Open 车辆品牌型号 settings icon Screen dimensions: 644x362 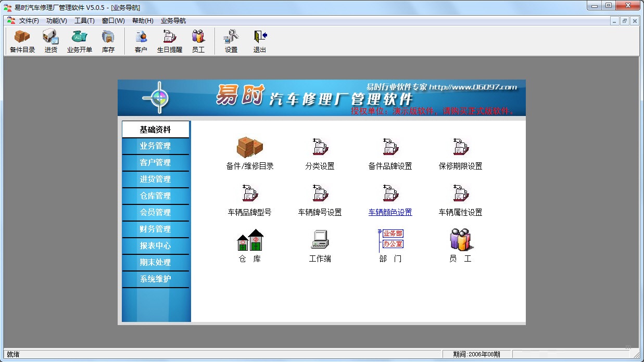point(250,193)
